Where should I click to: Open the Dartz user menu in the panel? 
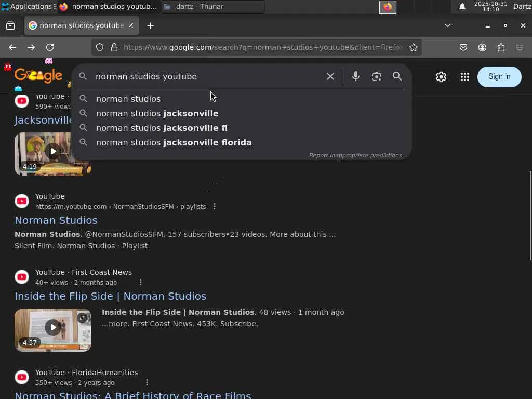tap(522, 6)
